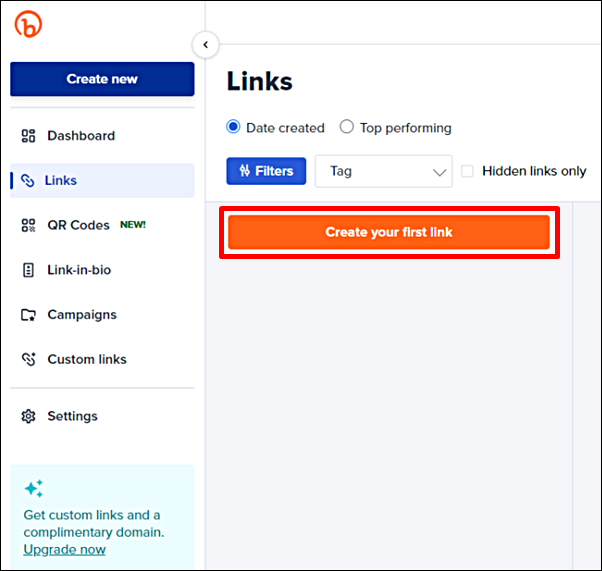Open the Tag dropdown
Image resolution: width=602 pixels, height=571 pixels.
coord(384,171)
